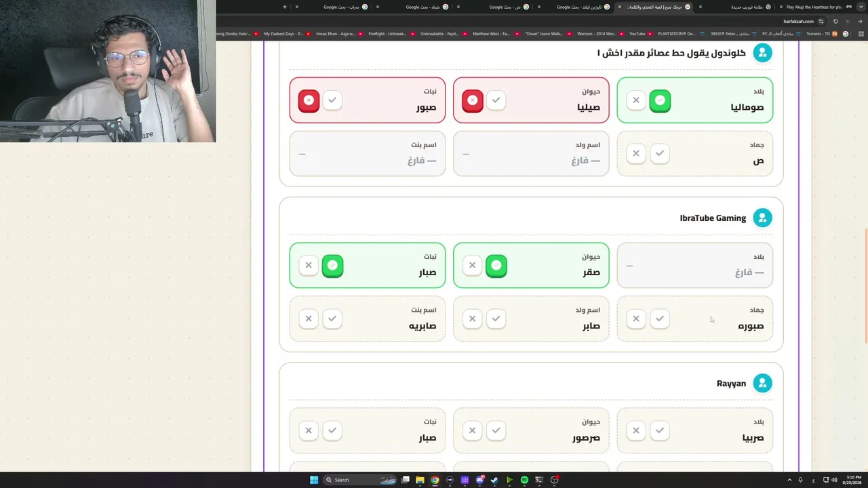Approve صبوره with its check button
The image size is (868, 488).
tap(660, 319)
